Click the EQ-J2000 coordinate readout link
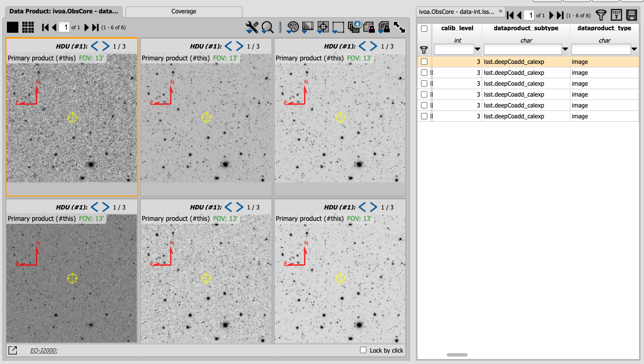This screenshot has height=364, width=644. tap(44, 351)
